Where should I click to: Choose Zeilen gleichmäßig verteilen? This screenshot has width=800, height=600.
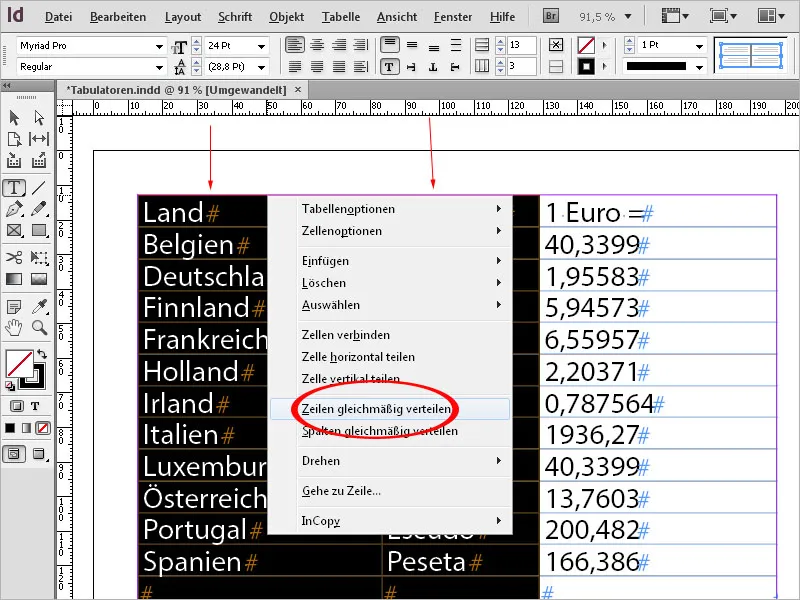tap(390, 409)
